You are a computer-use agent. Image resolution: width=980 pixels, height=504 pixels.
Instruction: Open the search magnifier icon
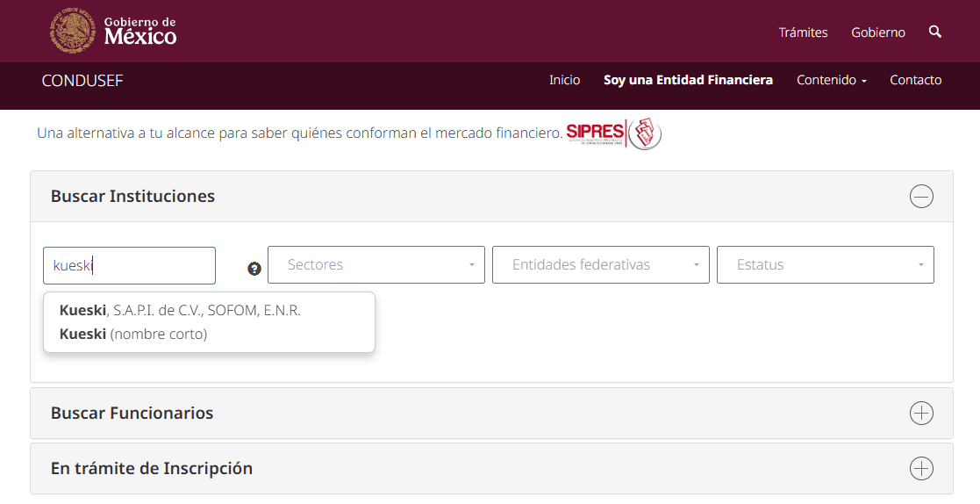935,32
